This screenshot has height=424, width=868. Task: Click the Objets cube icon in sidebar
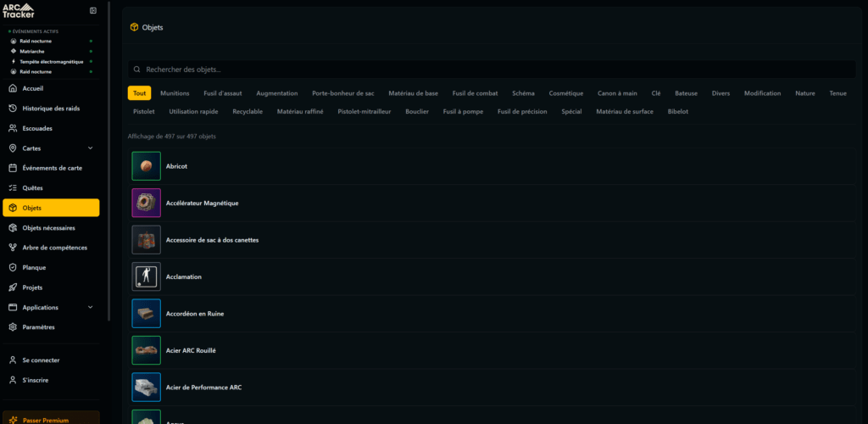(x=13, y=208)
